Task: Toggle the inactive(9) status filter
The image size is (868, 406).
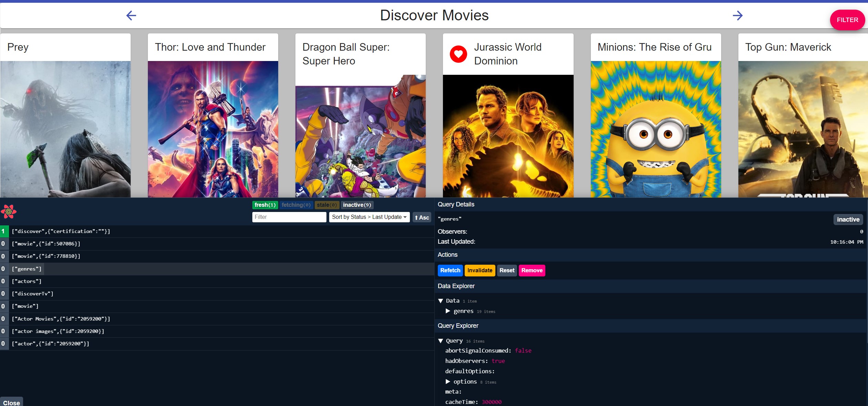Action: click(356, 205)
